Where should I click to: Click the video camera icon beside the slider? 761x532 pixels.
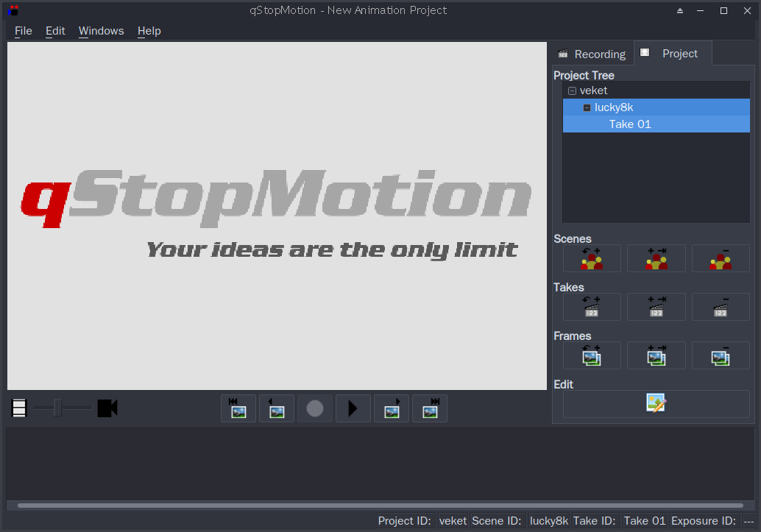click(x=107, y=408)
